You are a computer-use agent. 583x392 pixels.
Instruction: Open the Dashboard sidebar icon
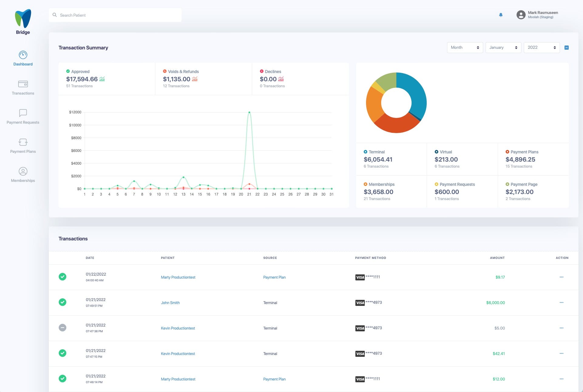coord(23,55)
